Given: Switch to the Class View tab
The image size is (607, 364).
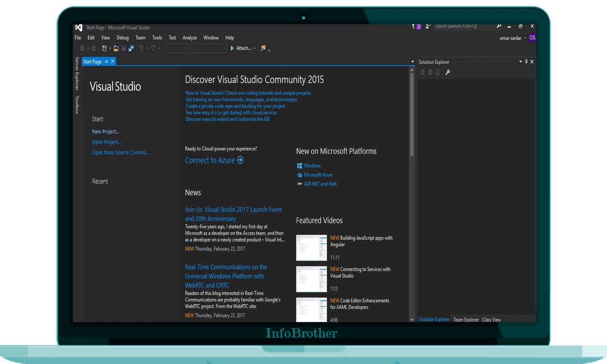Looking at the screenshot, I should pos(491,320).
